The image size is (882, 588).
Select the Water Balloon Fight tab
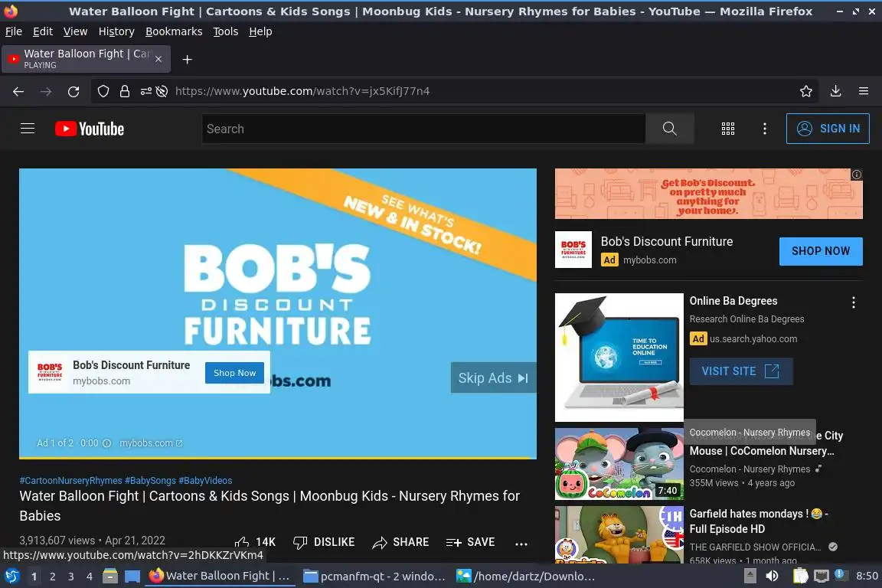[84, 59]
